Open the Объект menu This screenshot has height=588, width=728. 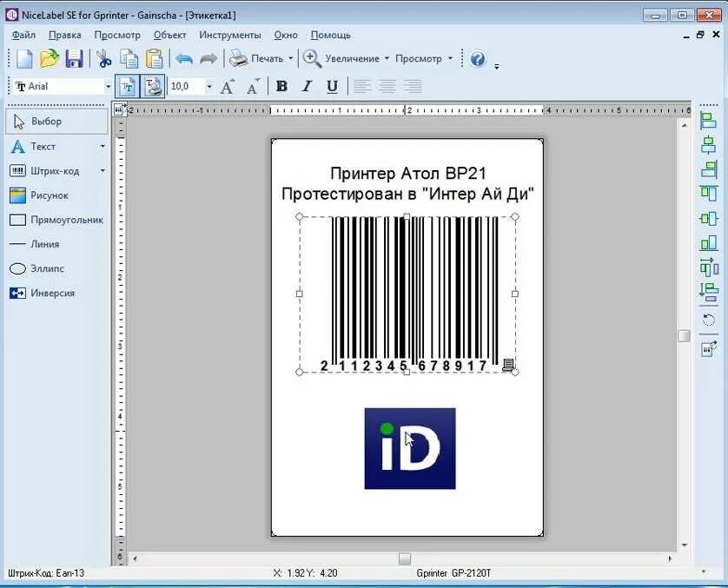tap(170, 36)
